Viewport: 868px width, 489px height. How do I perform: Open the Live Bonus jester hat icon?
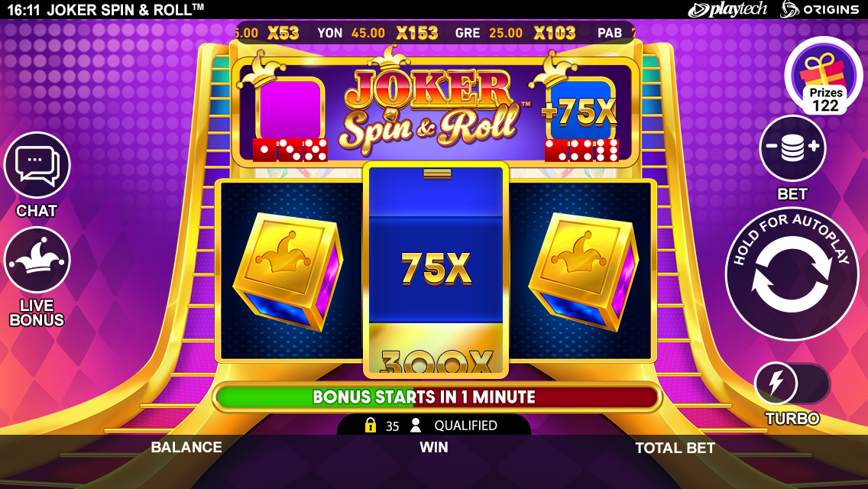coord(37,260)
